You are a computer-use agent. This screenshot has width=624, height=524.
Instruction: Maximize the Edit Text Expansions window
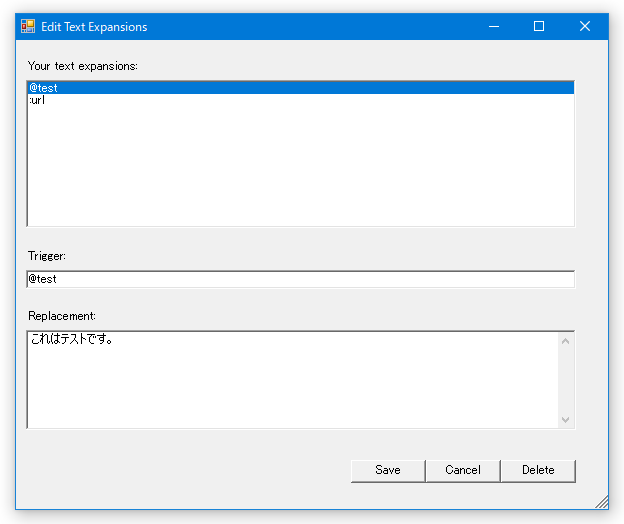[539, 27]
